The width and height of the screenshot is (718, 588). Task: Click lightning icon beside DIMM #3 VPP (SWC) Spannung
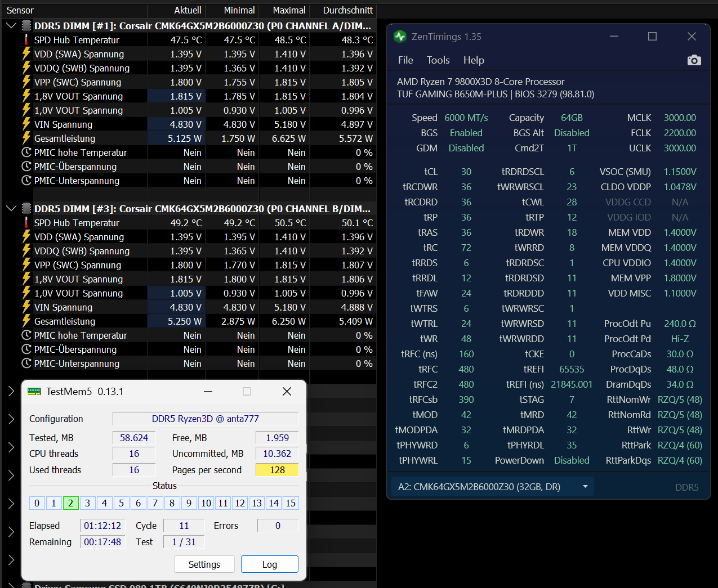coord(26,265)
